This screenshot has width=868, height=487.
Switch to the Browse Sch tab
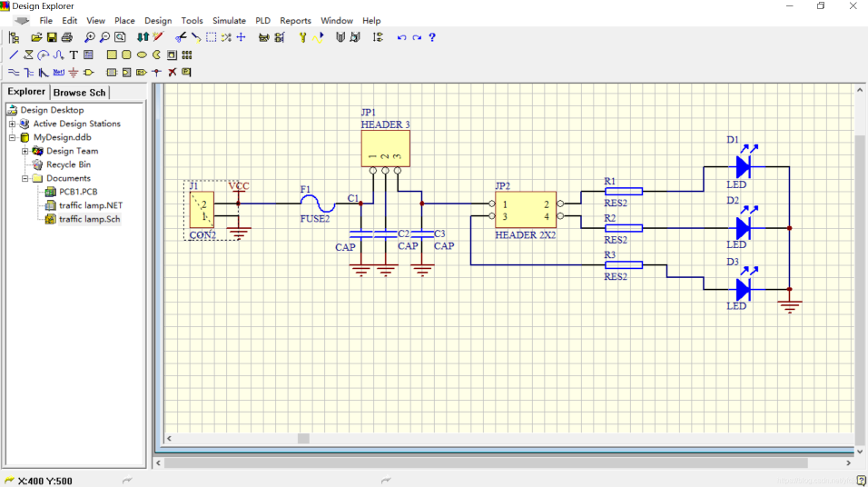80,92
